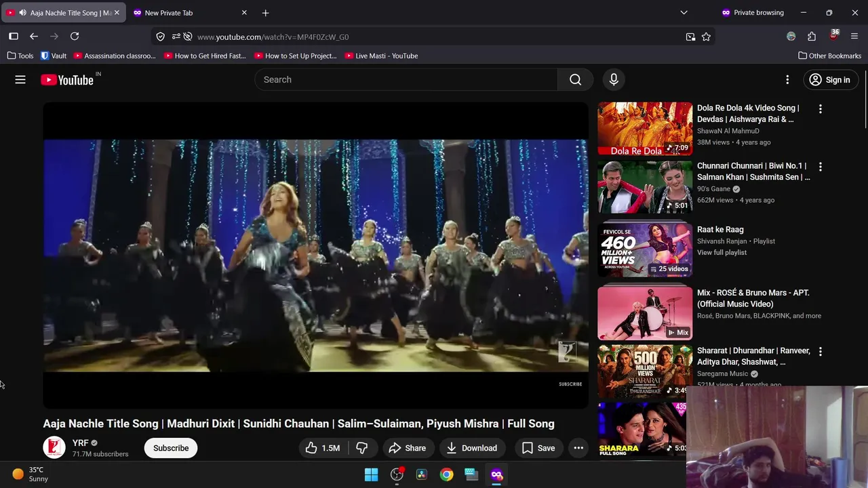Mute the Aaja Nachle tab audio

(22, 13)
